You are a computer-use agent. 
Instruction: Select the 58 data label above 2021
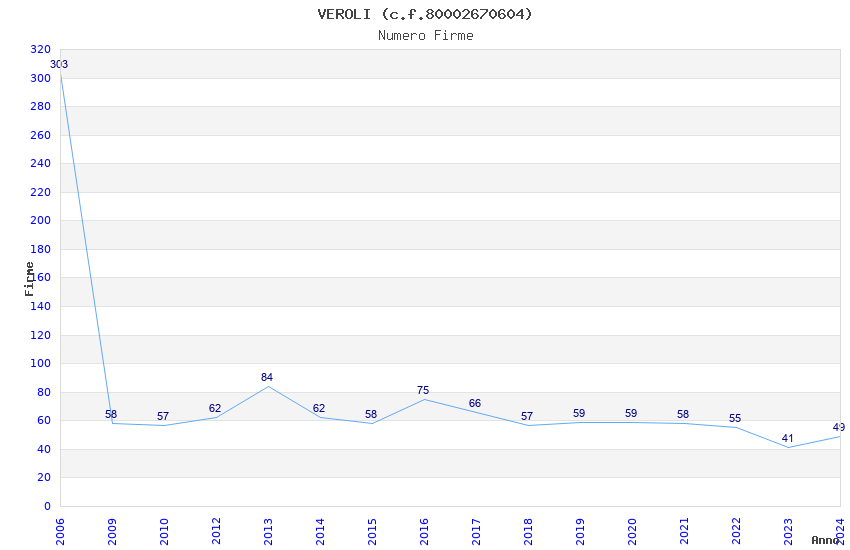683,415
